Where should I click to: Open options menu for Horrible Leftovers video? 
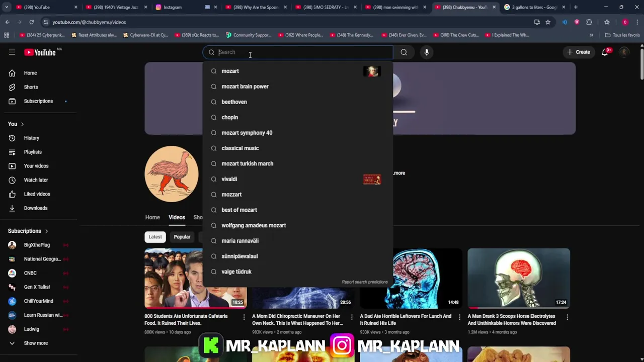(459, 317)
